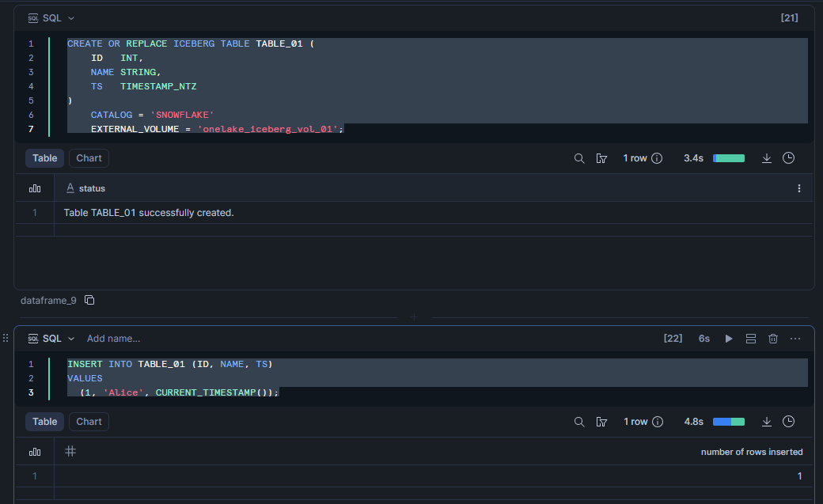
Task: Click the 'SNOWFLAKE' catalog string
Action: pyautogui.click(x=182, y=115)
